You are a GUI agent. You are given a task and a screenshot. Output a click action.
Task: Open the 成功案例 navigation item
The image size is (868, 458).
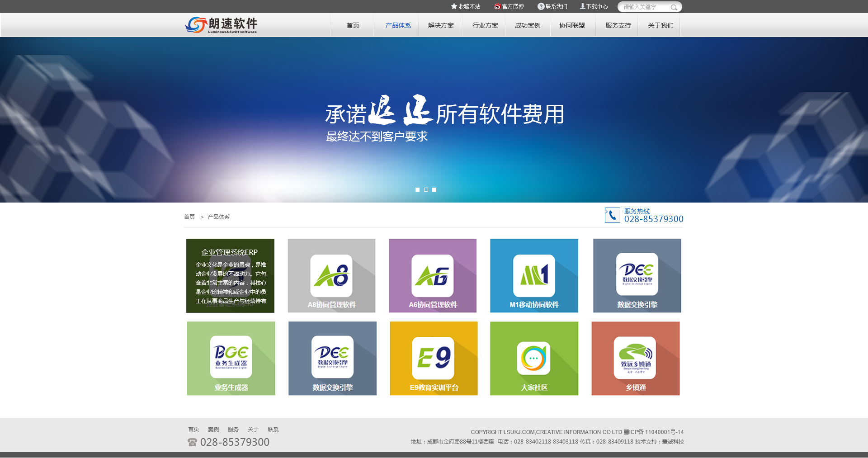(528, 25)
